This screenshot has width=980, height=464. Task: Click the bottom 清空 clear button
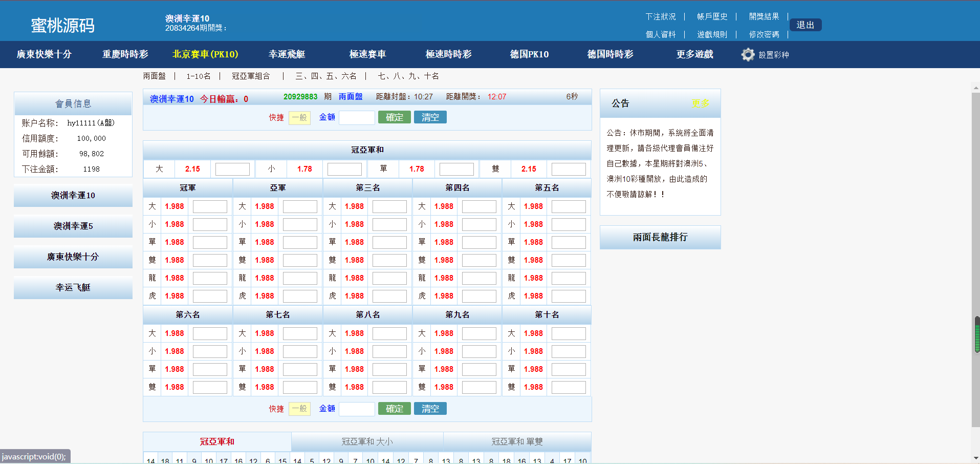tap(430, 409)
